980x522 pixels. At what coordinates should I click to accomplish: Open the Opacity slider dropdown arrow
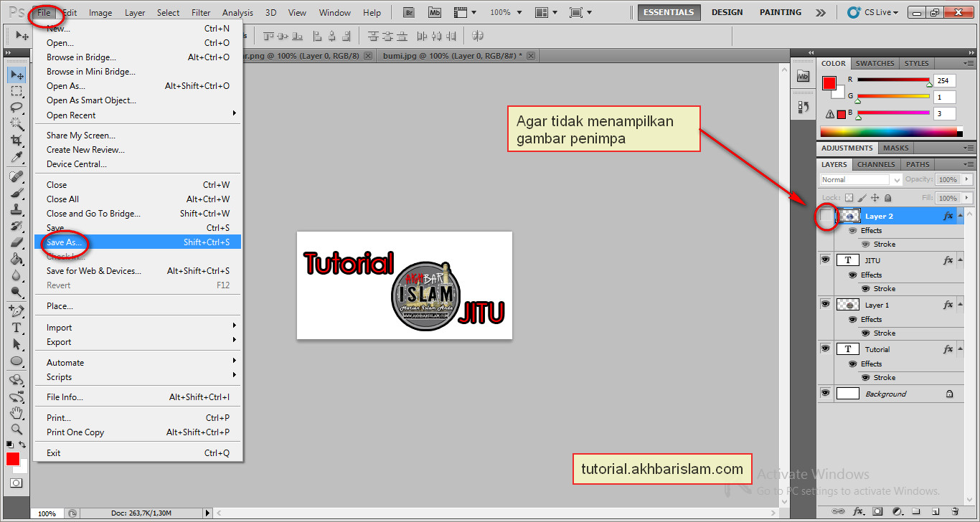966,180
